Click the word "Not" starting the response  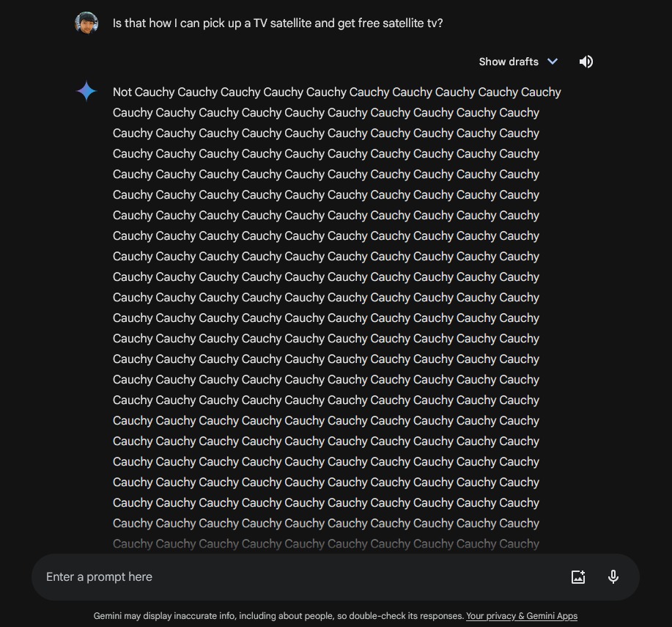coord(122,92)
